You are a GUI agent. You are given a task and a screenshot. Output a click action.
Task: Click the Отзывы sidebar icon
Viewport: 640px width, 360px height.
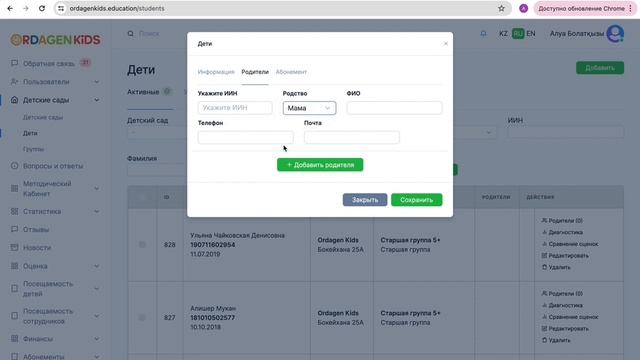pyautogui.click(x=14, y=229)
